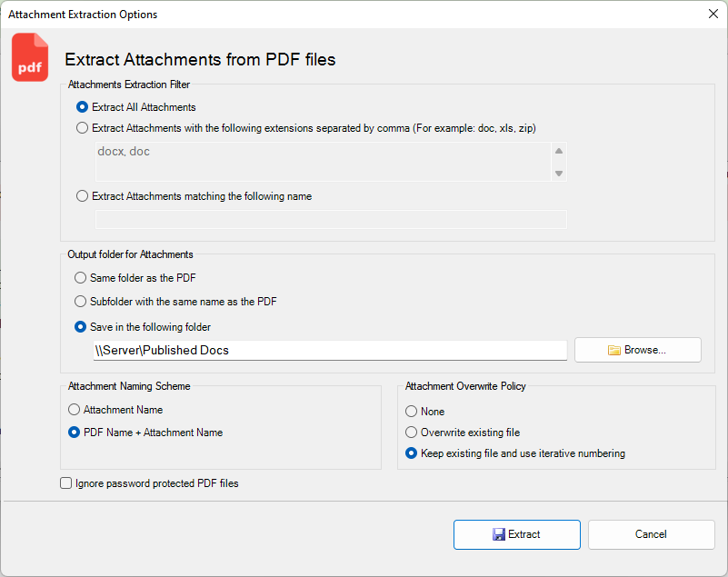
Task: Choose extract by file extensions option
Action: click(x=83, y=128)
